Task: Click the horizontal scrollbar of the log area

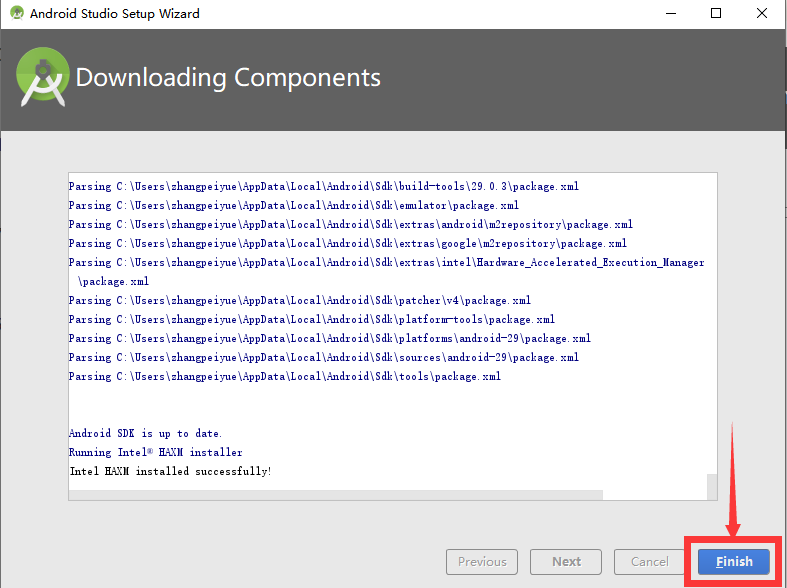Action: coord(336,495)
